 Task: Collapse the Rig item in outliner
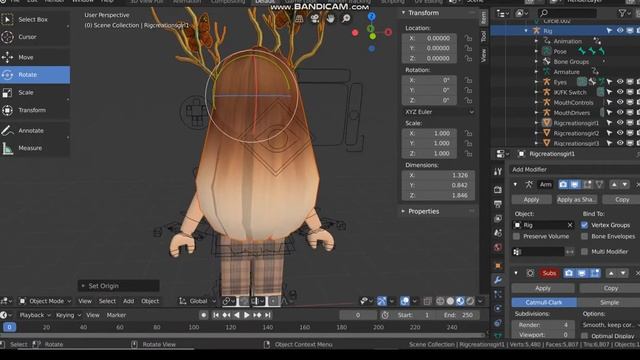(526, 31)
